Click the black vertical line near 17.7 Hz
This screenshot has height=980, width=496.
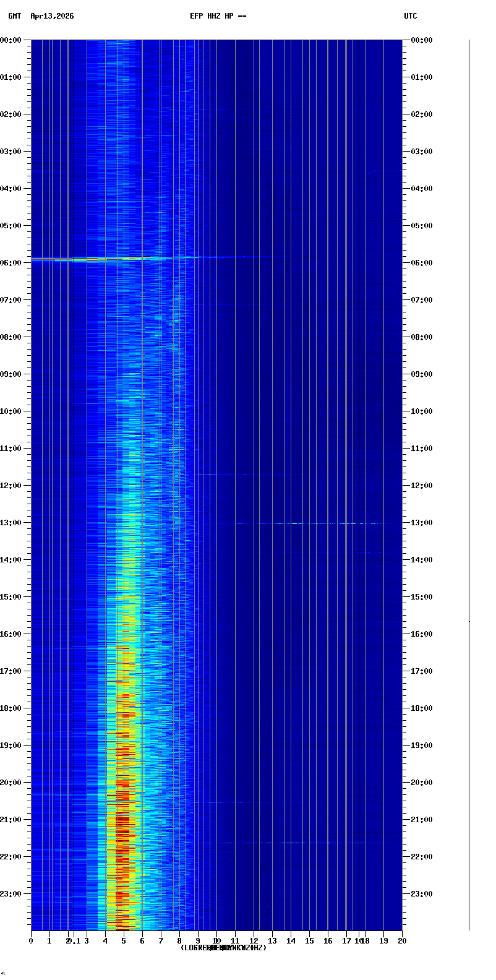[x=359, y=483]
